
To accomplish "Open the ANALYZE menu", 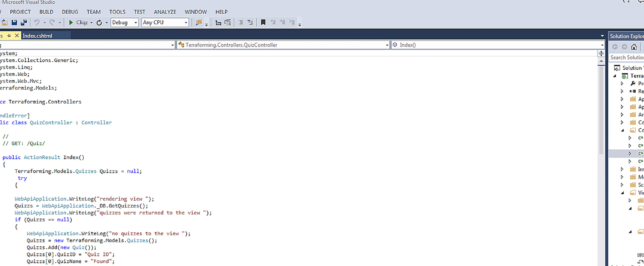I will tap(165, 12).
